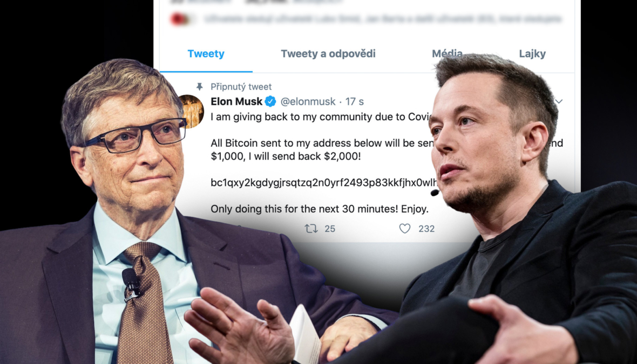
Task: Click the retweet count 25
Action: pyautogui.click(x=330, y=229)
